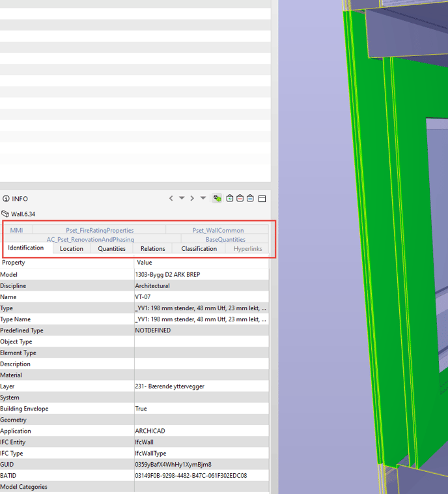Click the System property row
Viewport: 448px width, 494px height.
[x=134, y=398]
